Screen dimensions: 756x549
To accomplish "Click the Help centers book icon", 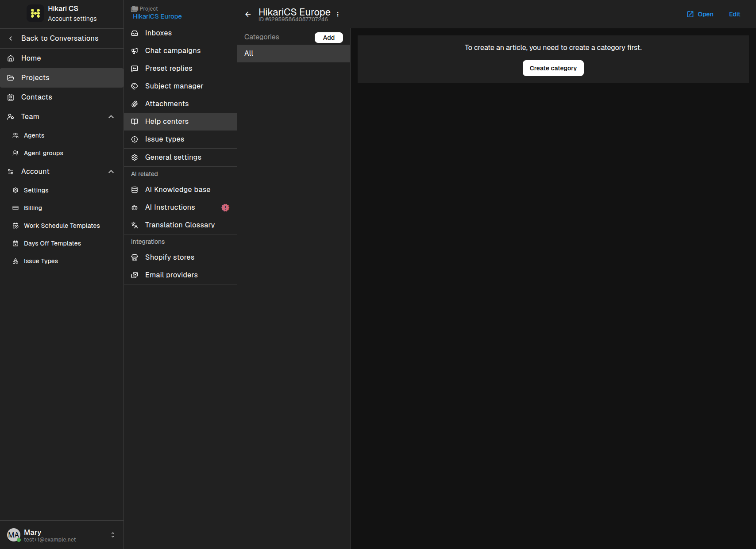I will (x=135, y=122).
